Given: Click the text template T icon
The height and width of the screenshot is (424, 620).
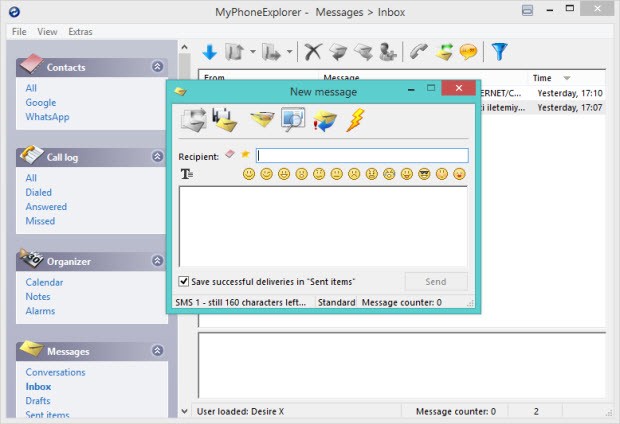Looking at the screenshot, I should [x=187, y=174].
